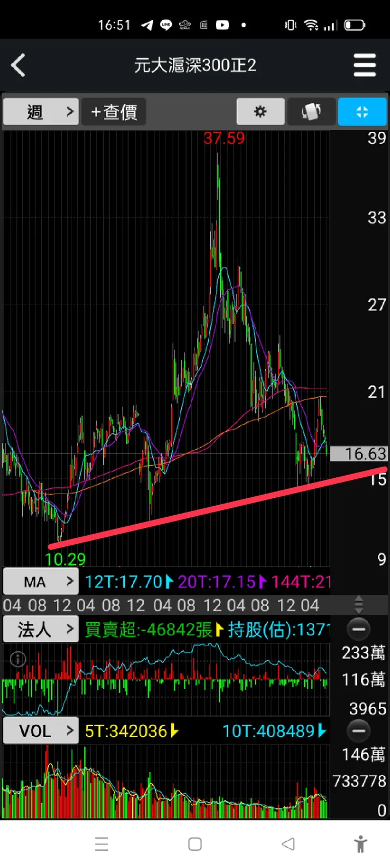The height and width of the screenshot is (868, 390).
Task: Open the 週 period selector
Action: pyautogui.click(x=41, y=112)
